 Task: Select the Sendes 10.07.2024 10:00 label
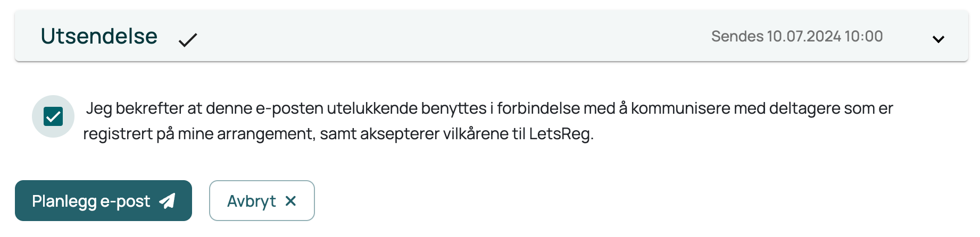coord(797,36)
